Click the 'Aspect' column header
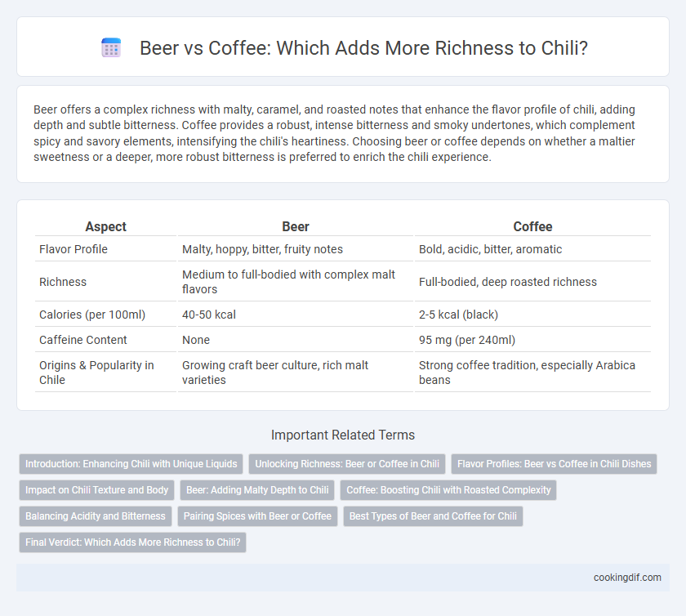 click(105, 226)
